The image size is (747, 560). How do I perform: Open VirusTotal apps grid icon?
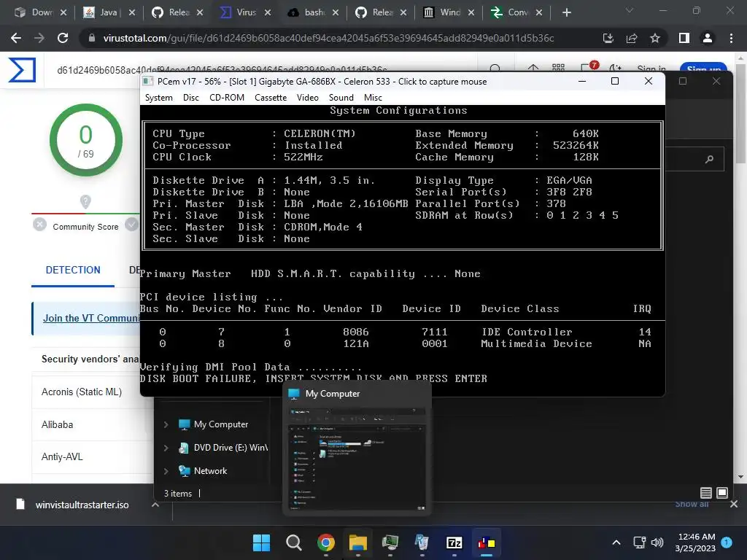[558, 69]
